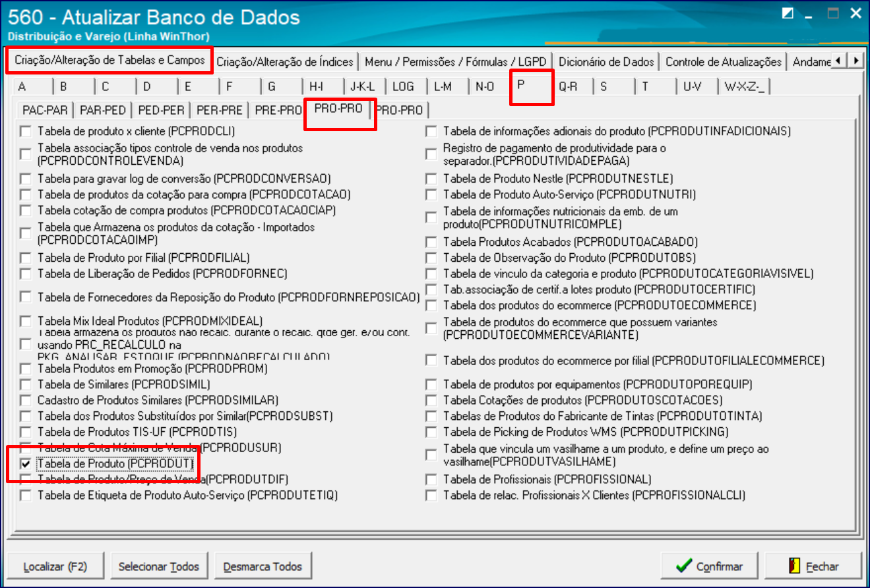The width and height of the screenshot is (870, 588).
Task: Open PAR-PED sub-tab
Action: pyautogui.click(x=102, y=110)
